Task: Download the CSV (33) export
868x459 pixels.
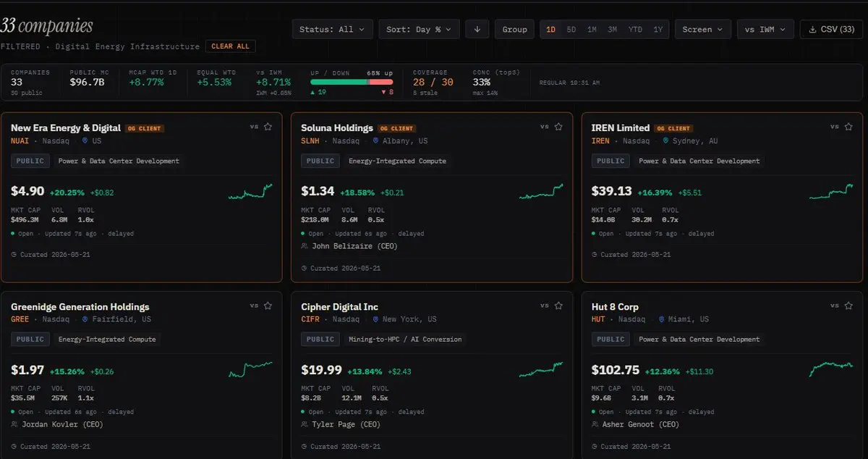Action: 831,29
